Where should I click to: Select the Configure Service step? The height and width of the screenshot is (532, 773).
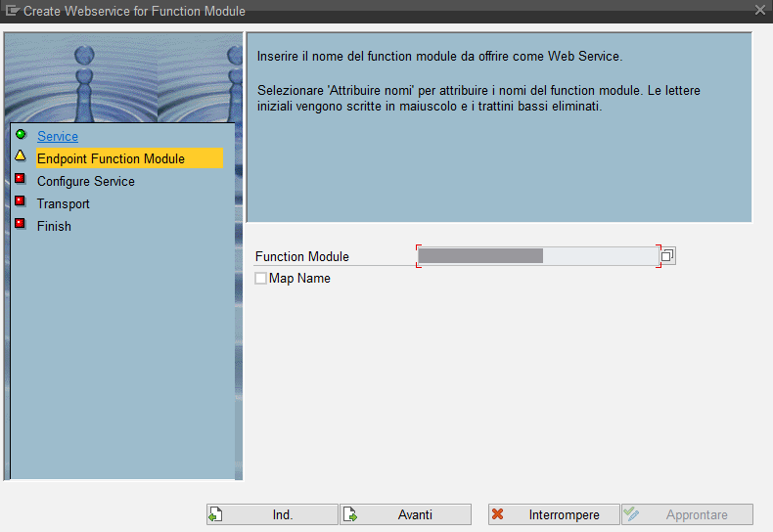pyautogui.click(x=86, y=181)
